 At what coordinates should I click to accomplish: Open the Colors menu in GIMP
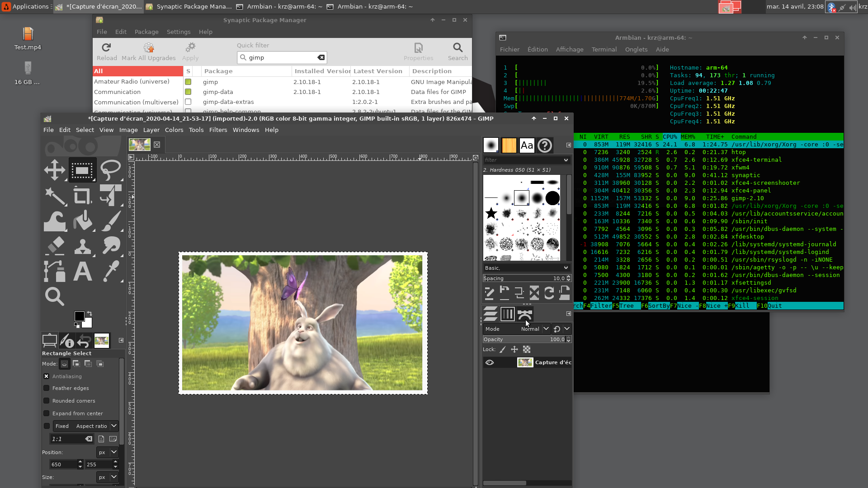click(174, 130)
